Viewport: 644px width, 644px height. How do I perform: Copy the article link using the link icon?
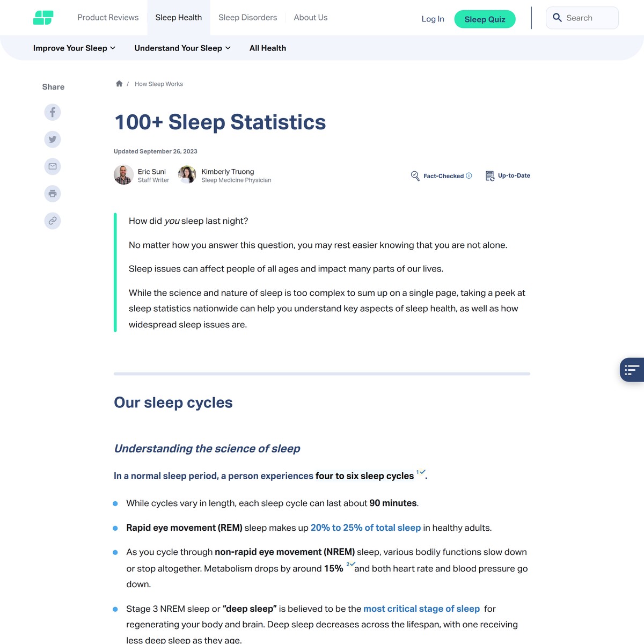coord(52,221)
